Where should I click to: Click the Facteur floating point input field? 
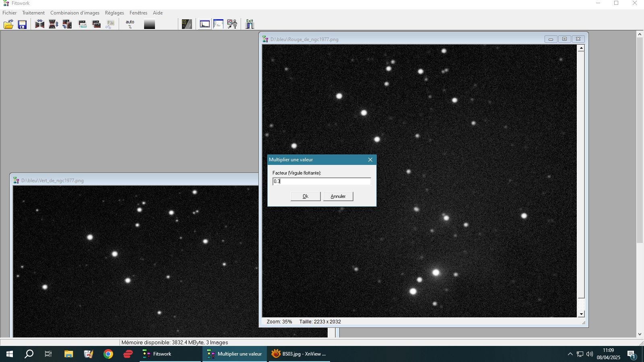point(322,181)
